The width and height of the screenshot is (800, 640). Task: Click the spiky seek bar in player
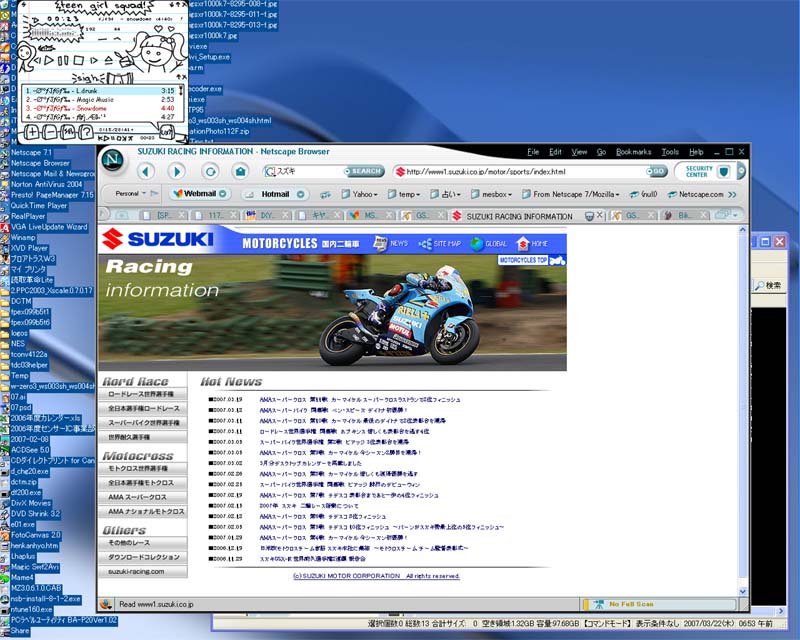56,33
